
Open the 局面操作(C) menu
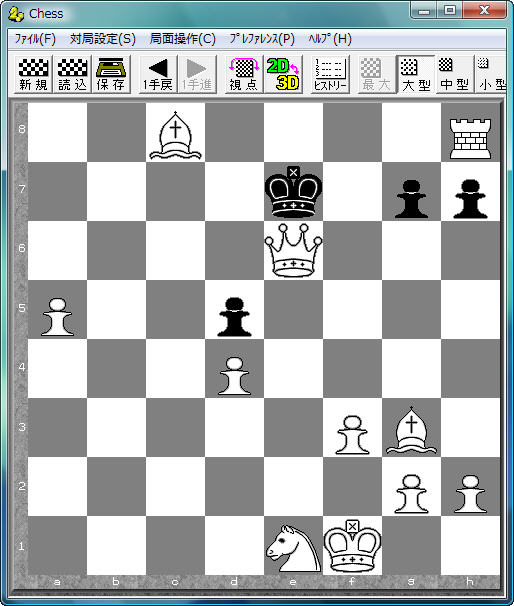click(182, 39)
